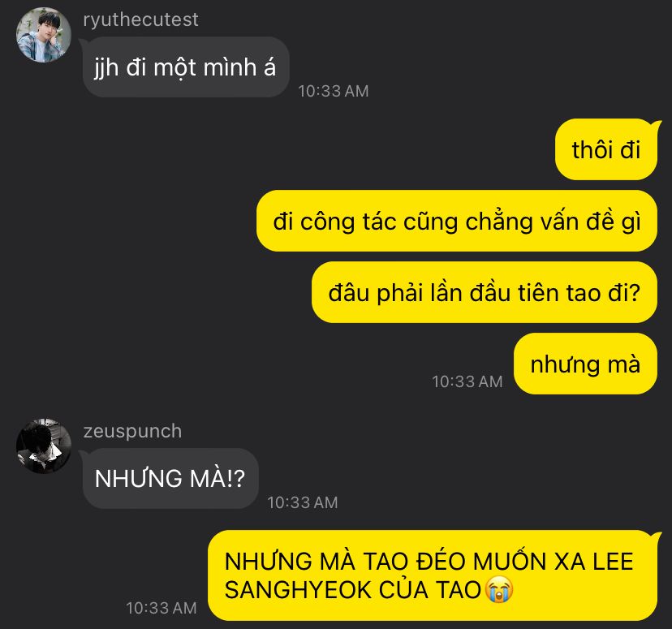Click timestamp beside "jjh đi một mình á"
Screen dimensions: 672x629
(x=334, y=91)
